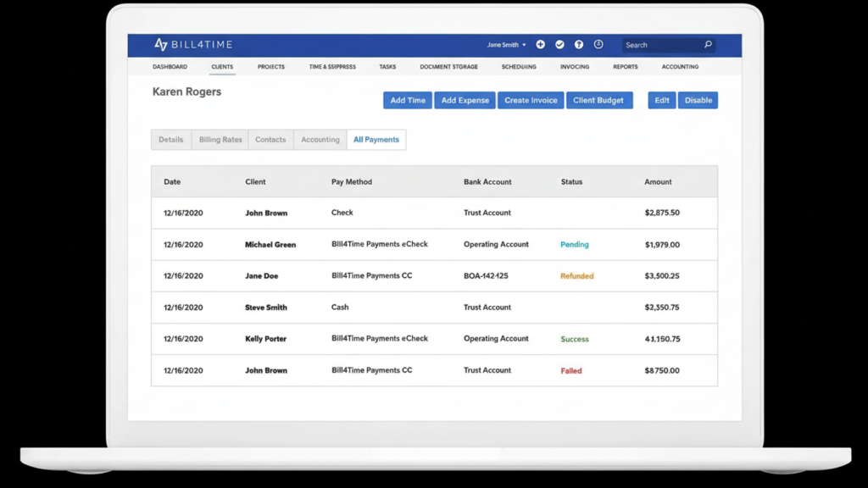Click the search magnifier icon
868x488 pixels.
tap(708, 45)
